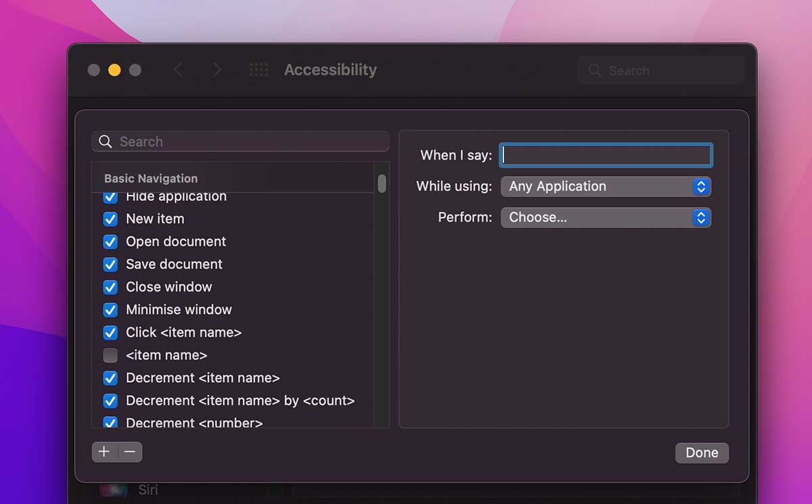
Task: Click the magnifier icon in the commands search field
Action: (106, 141)
